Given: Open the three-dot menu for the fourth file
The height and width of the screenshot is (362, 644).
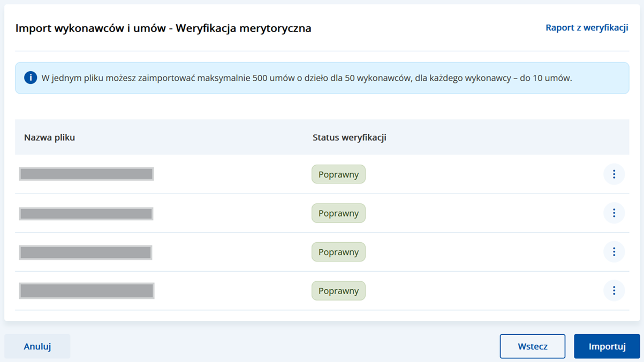Looking at the screenshot, I should (x=613, y=291).
